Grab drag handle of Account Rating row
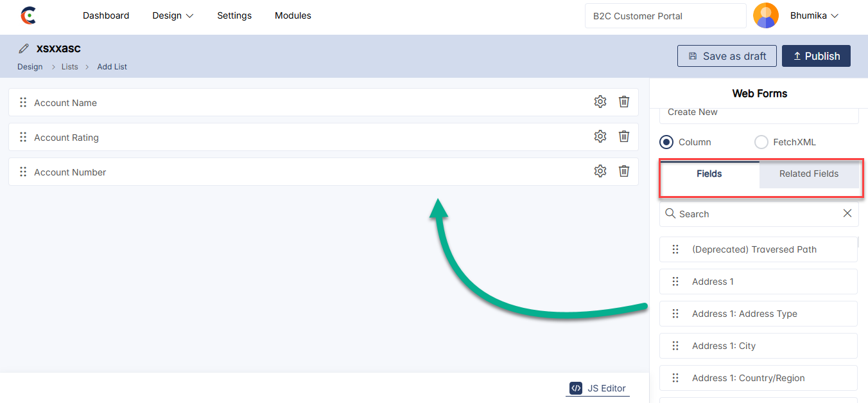Viewport: 868px width, 403px height. 23,137
